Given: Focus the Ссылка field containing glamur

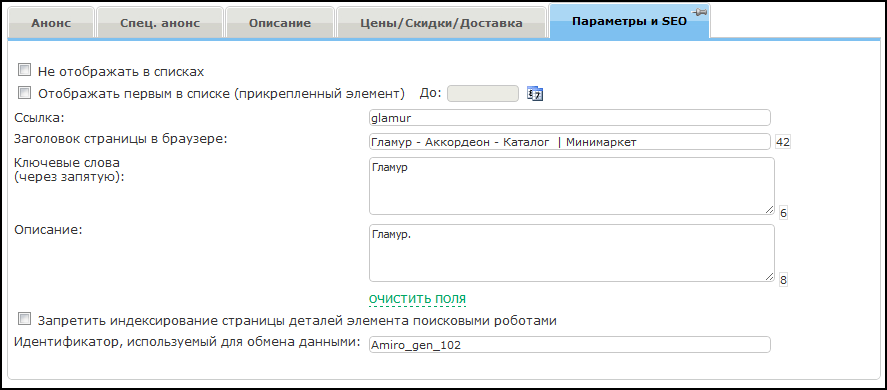Looking at the screenshot, I should pos(569,118).
